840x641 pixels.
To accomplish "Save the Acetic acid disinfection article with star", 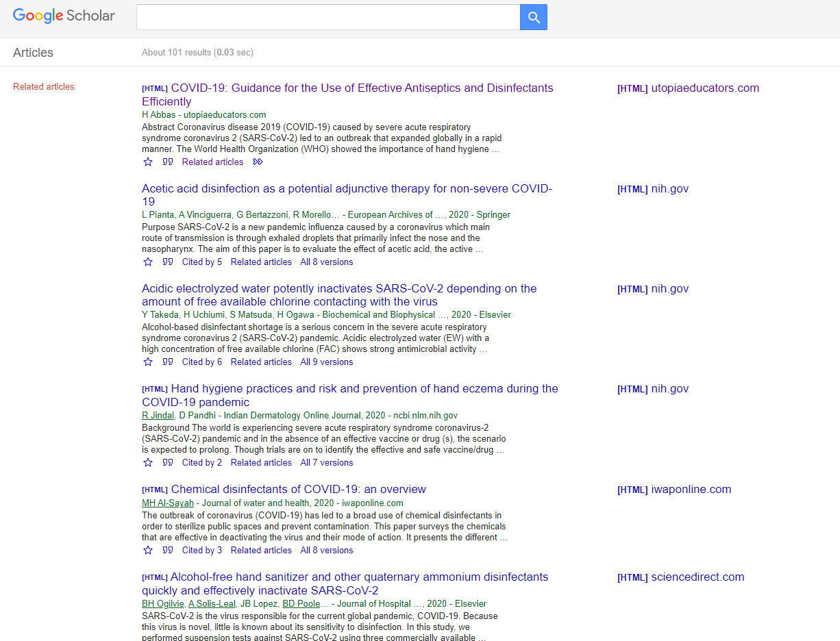I will pos(148,262).
